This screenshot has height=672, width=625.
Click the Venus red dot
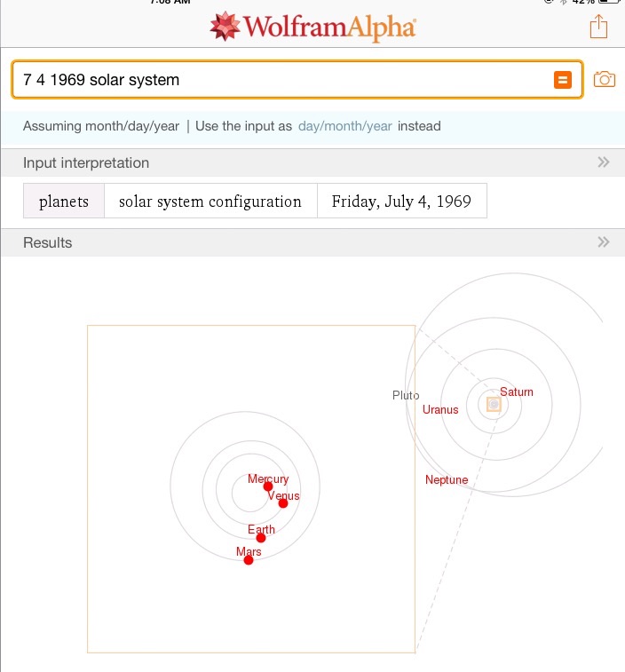(283, 503)
